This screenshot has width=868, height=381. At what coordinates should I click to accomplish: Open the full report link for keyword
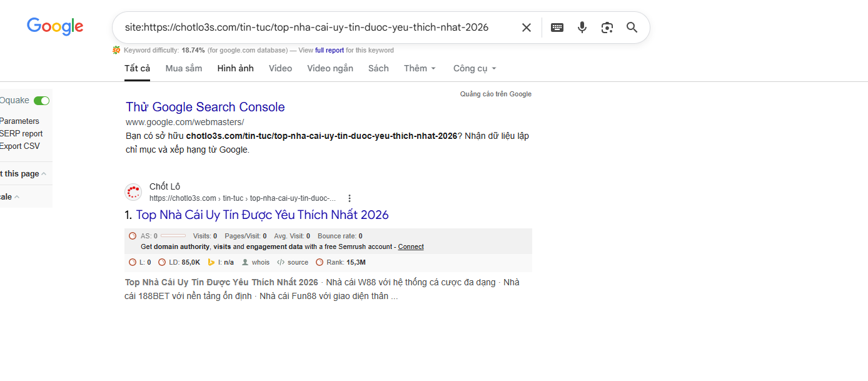(330, 50)
